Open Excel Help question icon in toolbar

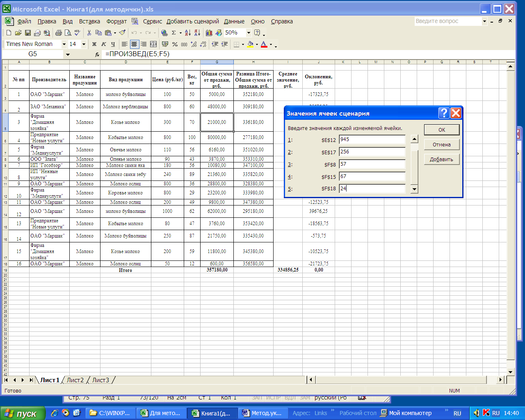tap(257, 33)
